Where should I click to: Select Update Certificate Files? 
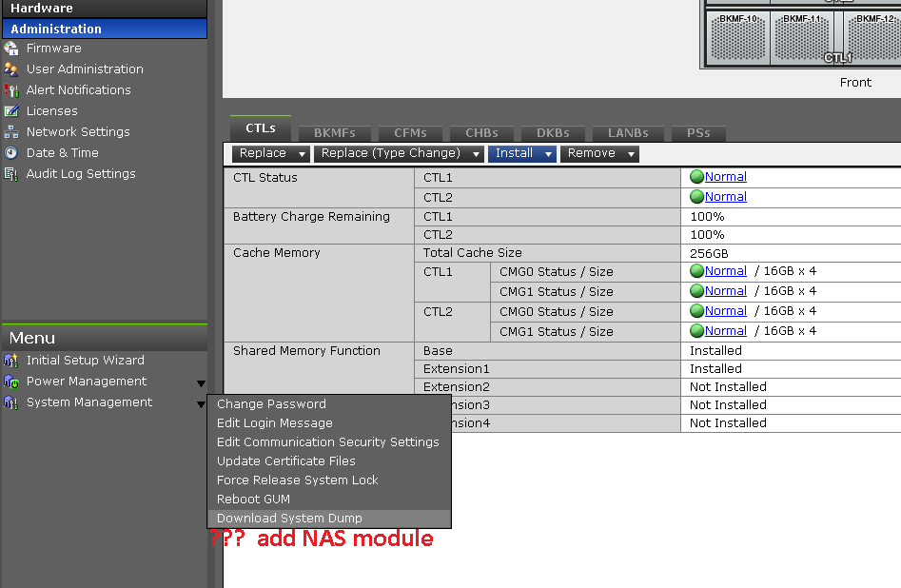pyautogui.click(x=329, y=461)
